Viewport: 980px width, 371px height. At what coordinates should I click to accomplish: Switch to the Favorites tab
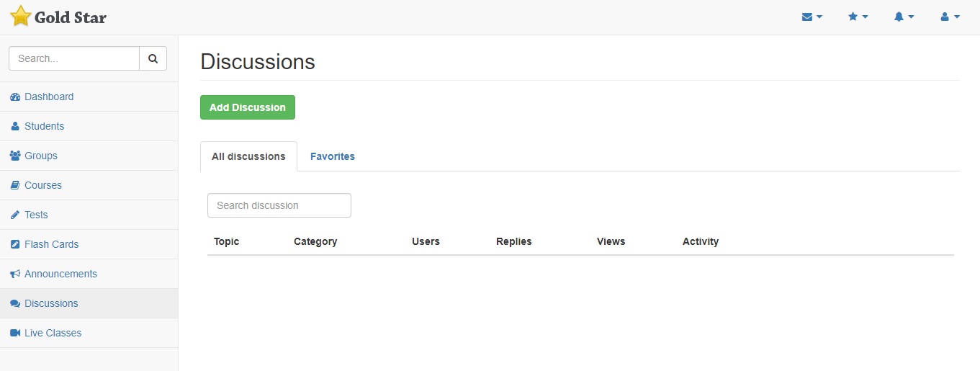click(x=332, y=156)
